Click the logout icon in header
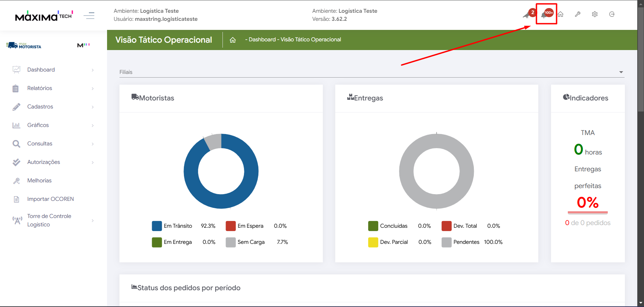 pyautogui.click(x=612, y=14)
